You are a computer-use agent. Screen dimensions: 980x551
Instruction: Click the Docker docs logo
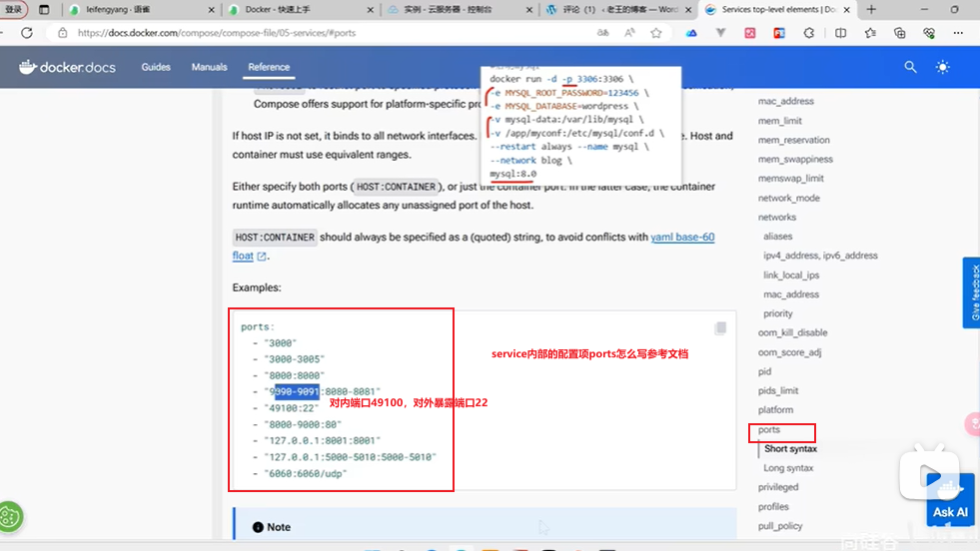coord(68,67)
